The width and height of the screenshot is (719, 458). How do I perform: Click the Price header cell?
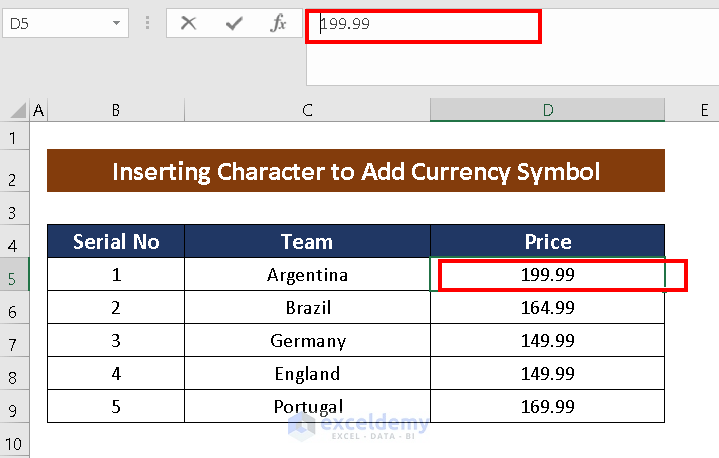click(548, 242)
